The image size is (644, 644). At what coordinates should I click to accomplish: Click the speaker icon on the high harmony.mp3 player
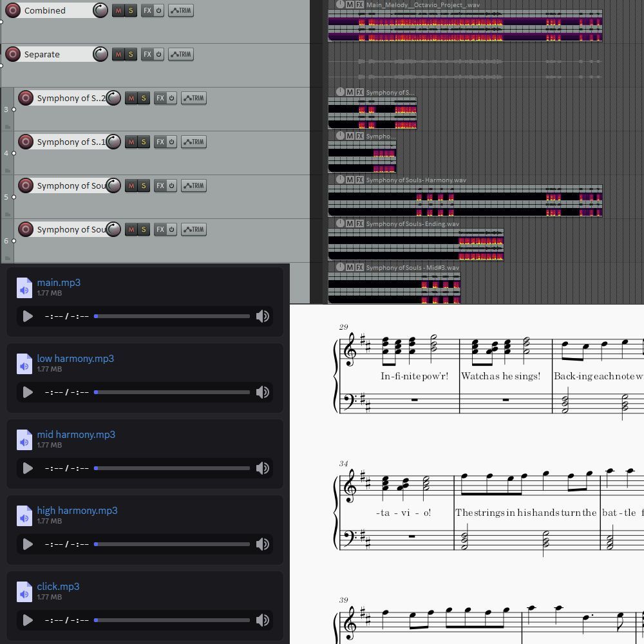pyautogui.click(x=263, y=544)
